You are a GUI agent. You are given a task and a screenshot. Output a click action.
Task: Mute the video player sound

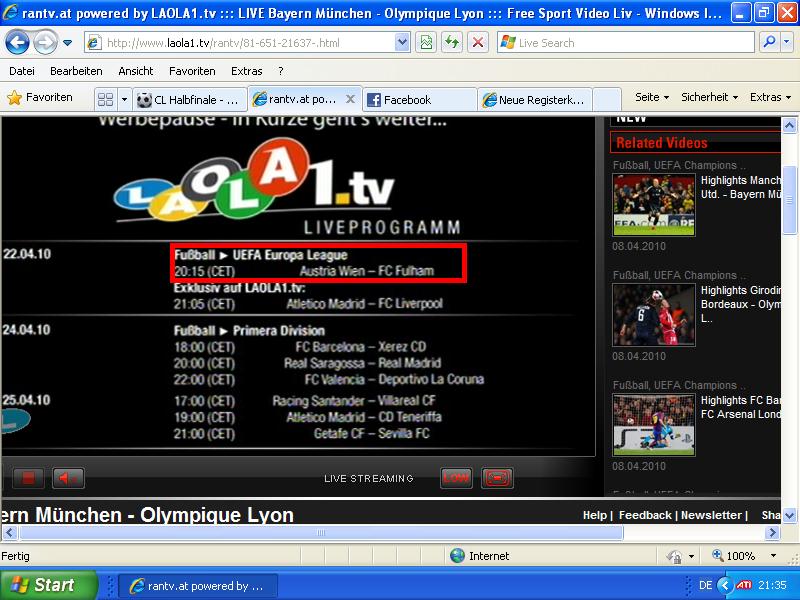(x=68, y=478)
